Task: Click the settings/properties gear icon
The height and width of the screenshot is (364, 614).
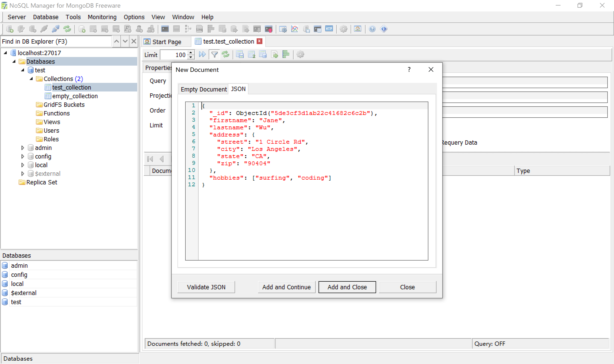Action: pyautogui.click(x=300, y=55)
